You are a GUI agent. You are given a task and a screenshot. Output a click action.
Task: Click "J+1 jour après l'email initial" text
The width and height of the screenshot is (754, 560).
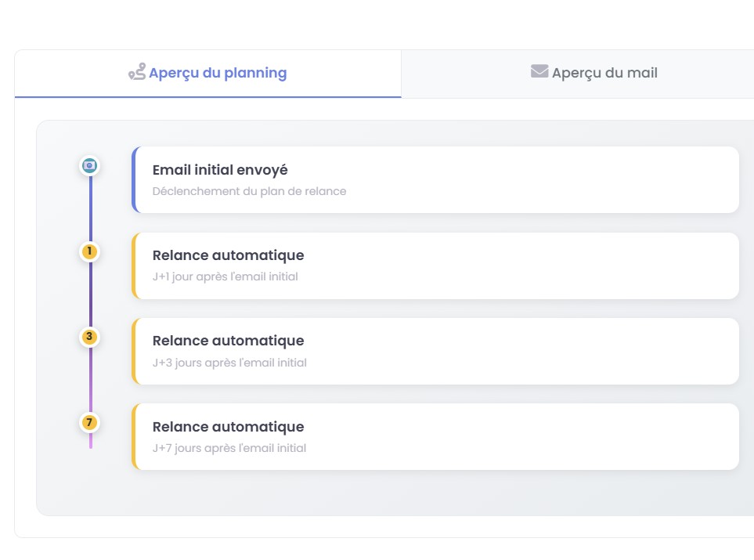(225, 276)
